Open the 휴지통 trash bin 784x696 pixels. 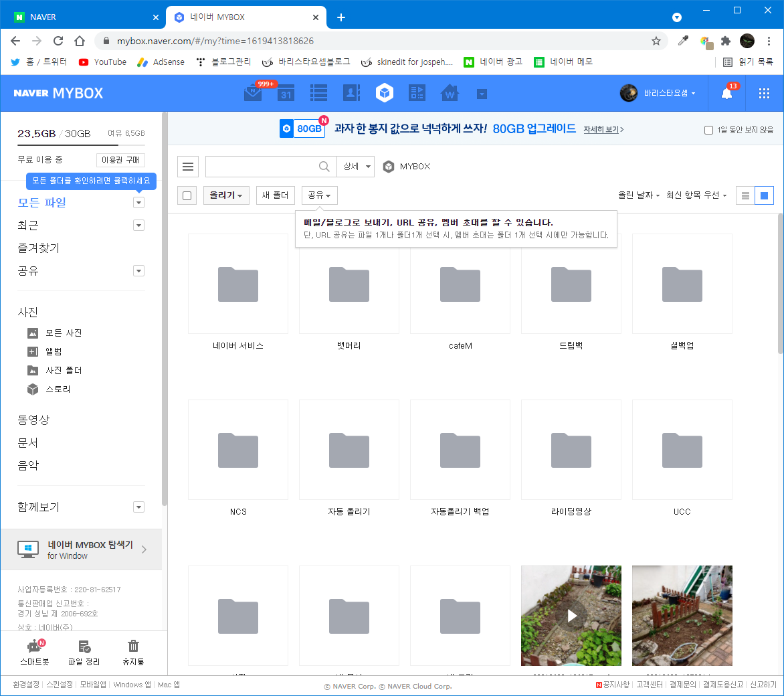pyautogui.click(x=134, y=652)
